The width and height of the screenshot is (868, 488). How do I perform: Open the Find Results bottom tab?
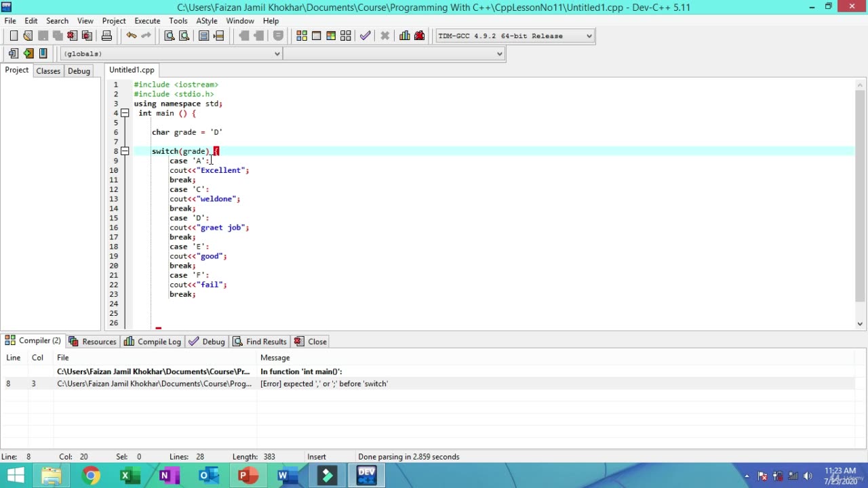point(260,342)
